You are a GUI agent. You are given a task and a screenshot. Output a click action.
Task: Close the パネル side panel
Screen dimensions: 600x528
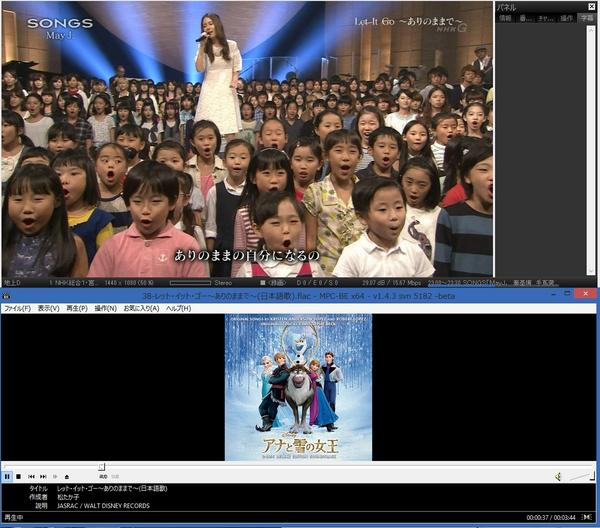pyautogui.click(x=592, y=7)
